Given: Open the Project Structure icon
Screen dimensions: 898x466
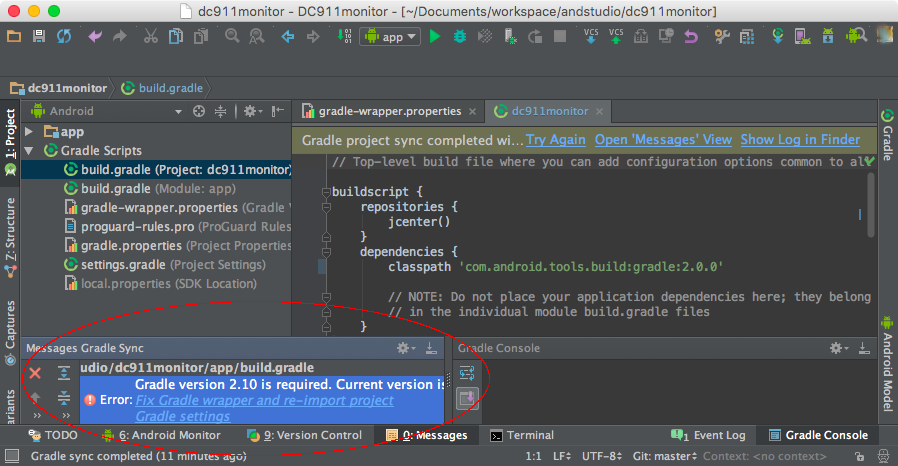Looking at the screenshot, I should (746, 37).
